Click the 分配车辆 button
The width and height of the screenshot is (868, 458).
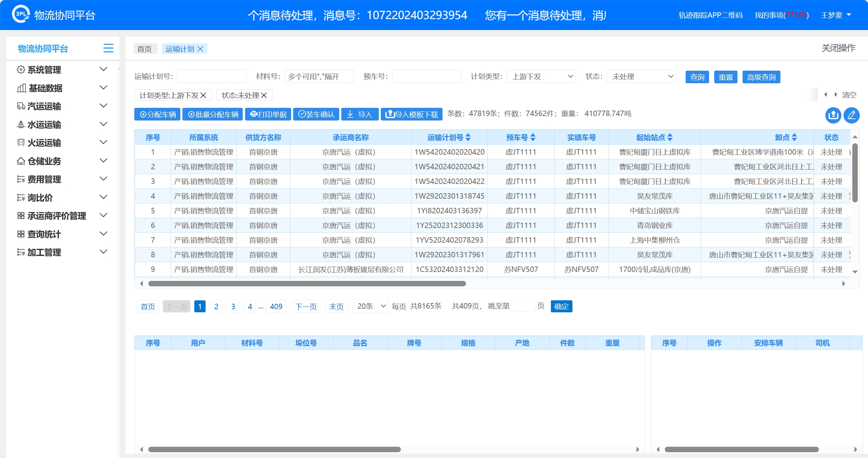[x=157, y=114]
